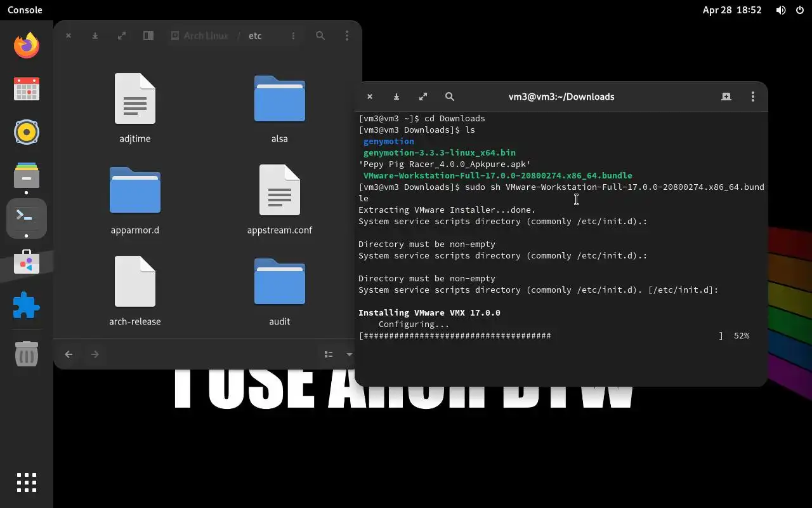Click Extracting VMware Installer...done. line

[447, 210]
